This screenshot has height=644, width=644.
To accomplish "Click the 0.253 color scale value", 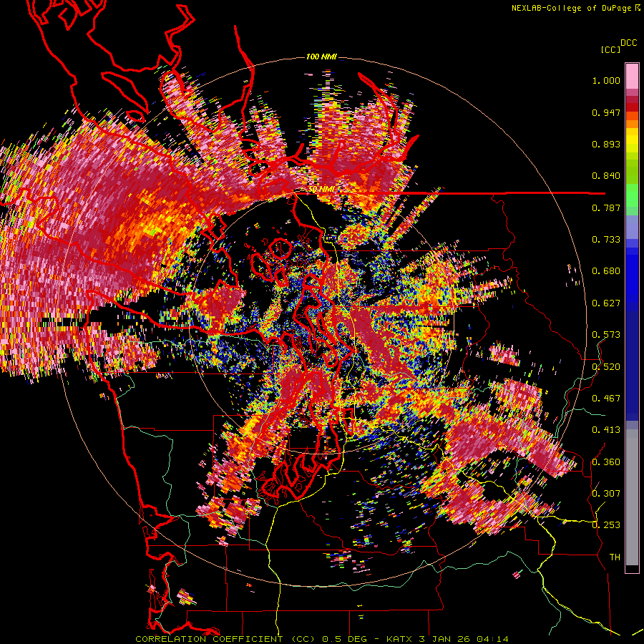I will (x=606, y=525).
